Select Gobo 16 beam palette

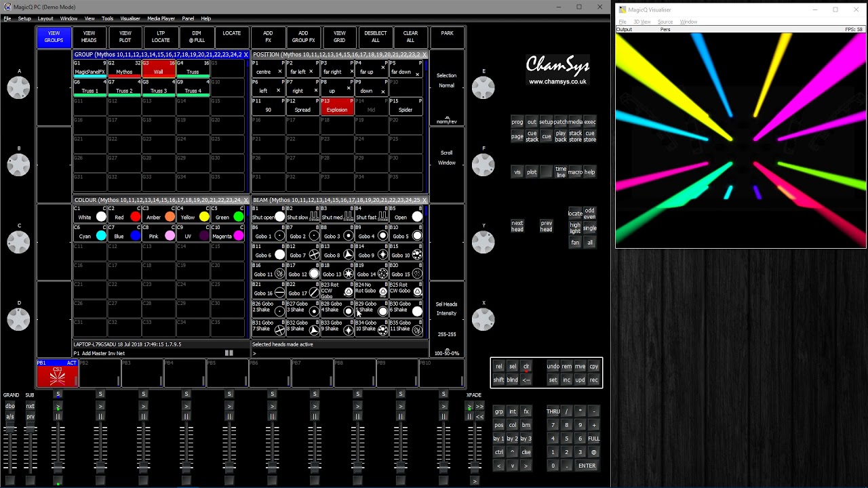point(269,290)
